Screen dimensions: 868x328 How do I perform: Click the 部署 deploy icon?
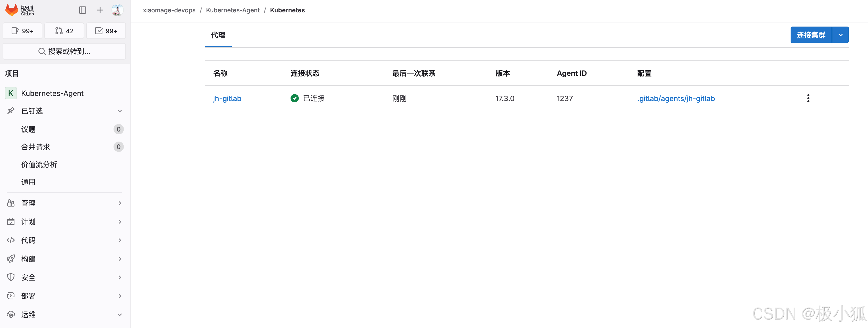(x=11, y=296)
